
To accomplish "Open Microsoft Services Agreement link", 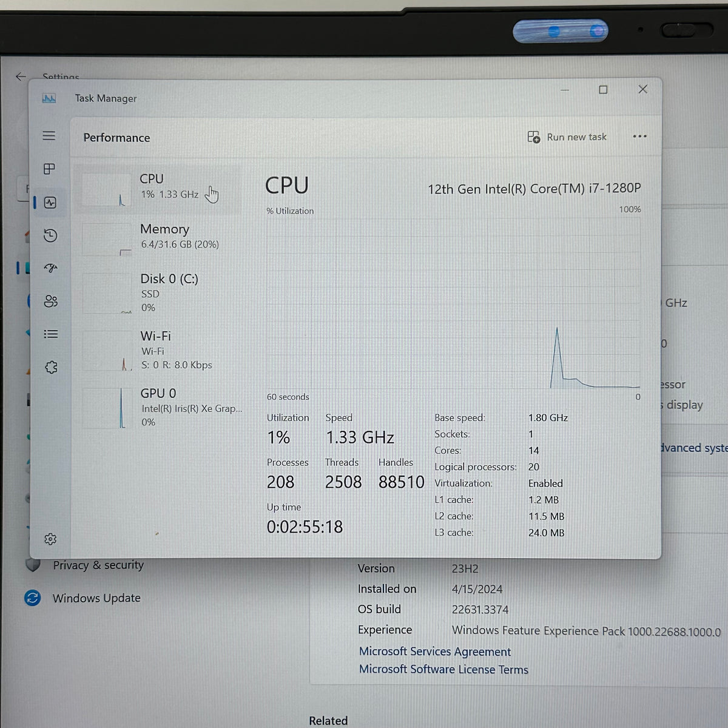I will click(435, 652).
